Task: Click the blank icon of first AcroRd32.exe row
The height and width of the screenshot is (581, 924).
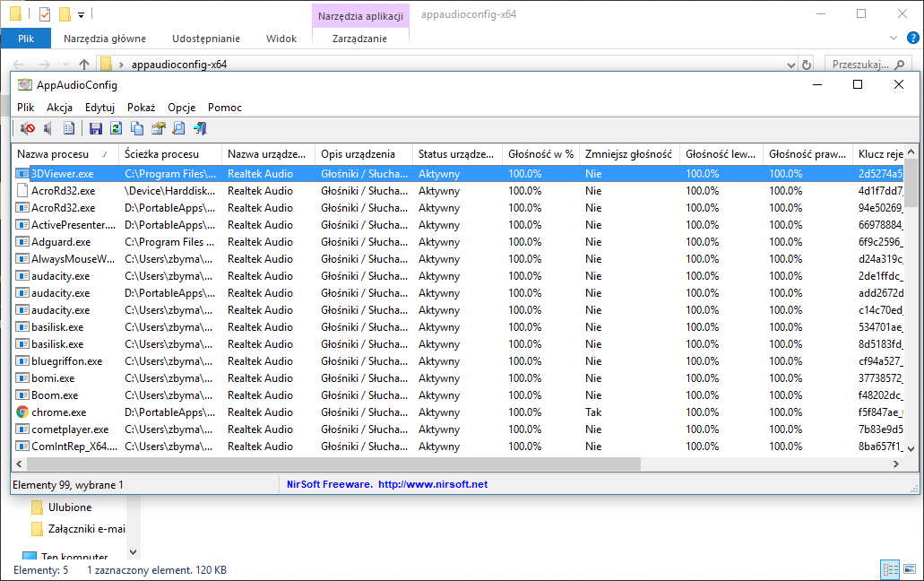Action: pos(22,191)
